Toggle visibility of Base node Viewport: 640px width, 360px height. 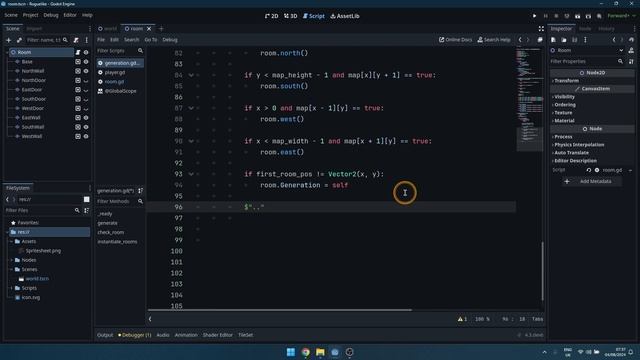[86, 62]
